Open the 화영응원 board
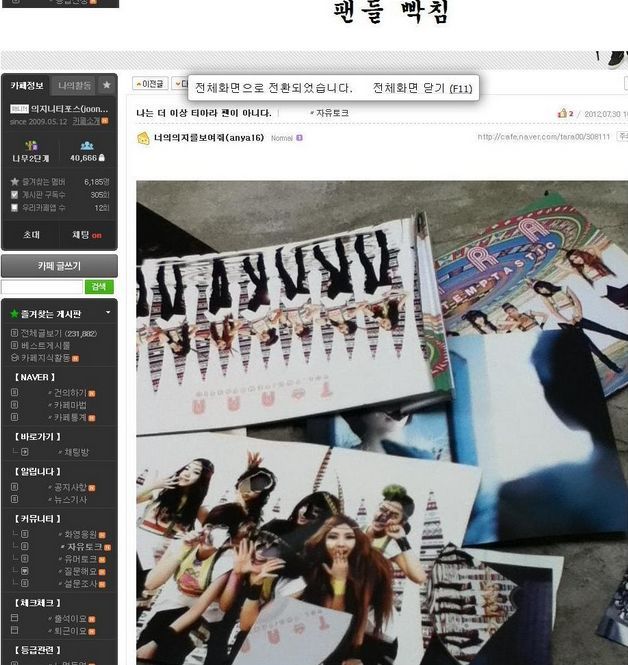Image resolution: width=628 pixels, height=665 pixels. coord(80,534)
